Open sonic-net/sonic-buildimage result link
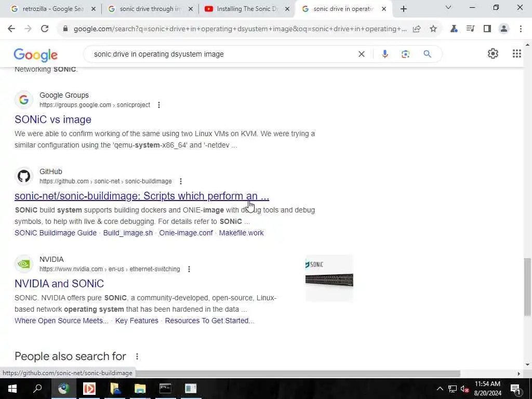This screenshot has height=399, width=532. coord(142,196)
